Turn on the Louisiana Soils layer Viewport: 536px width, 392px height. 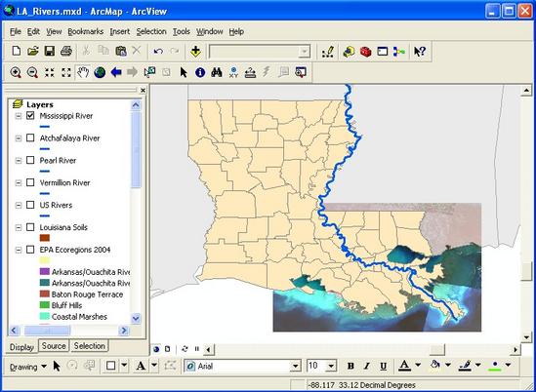coord(30,227)
